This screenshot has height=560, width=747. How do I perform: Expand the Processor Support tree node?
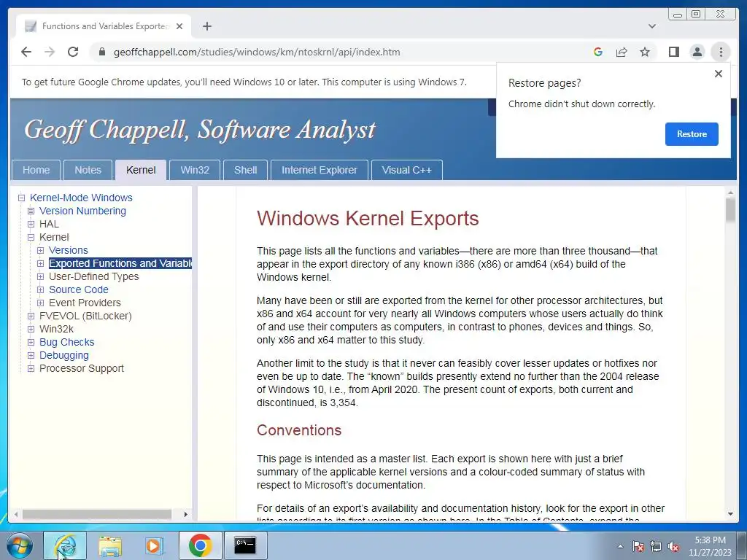tap(31, 368)
